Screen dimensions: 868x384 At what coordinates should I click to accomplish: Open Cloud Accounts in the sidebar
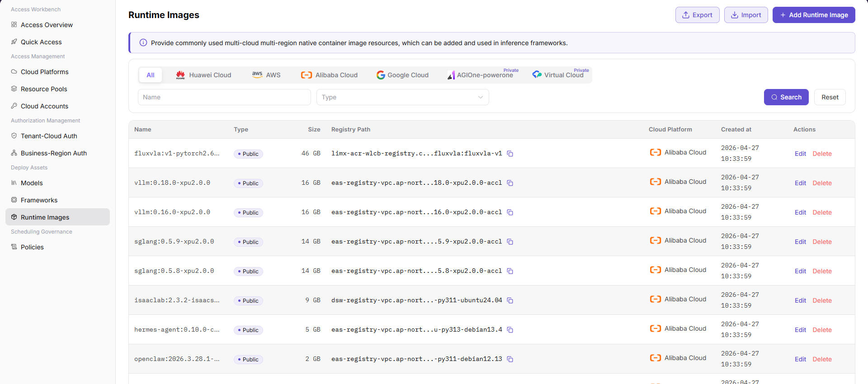pyautogui.click(x=57, y=106)
